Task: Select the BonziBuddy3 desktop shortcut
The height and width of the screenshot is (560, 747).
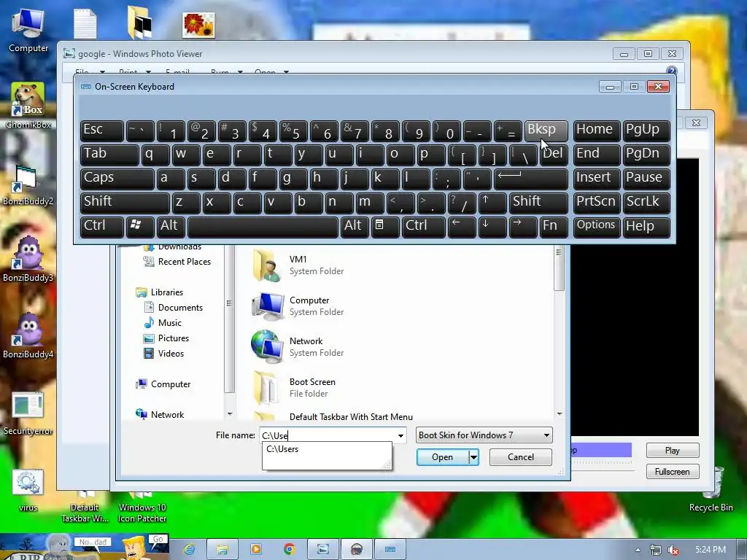Action: [x=28, y=259]
